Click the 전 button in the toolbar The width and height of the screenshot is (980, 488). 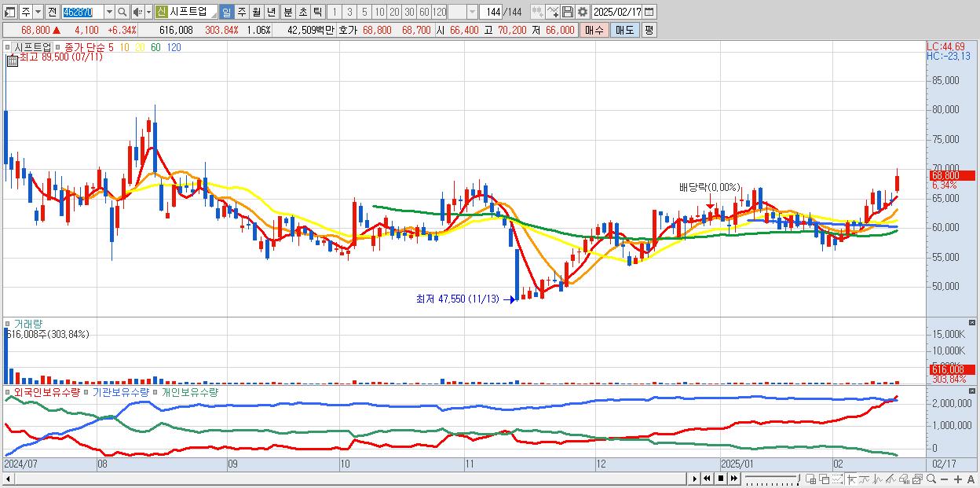52,12
